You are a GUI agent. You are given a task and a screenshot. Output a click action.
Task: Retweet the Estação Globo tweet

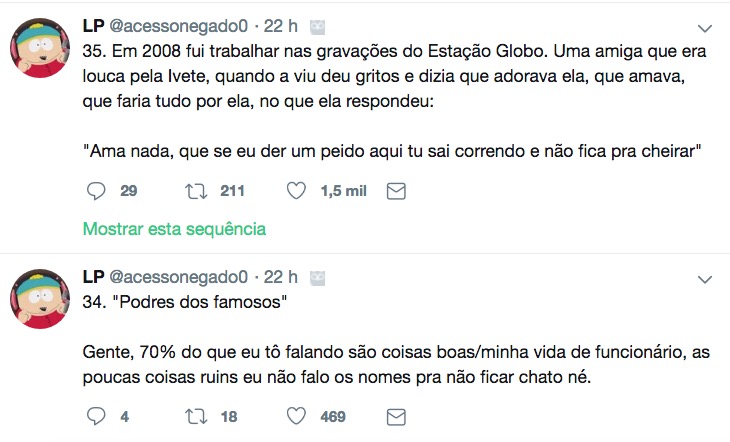click(195, 190)
